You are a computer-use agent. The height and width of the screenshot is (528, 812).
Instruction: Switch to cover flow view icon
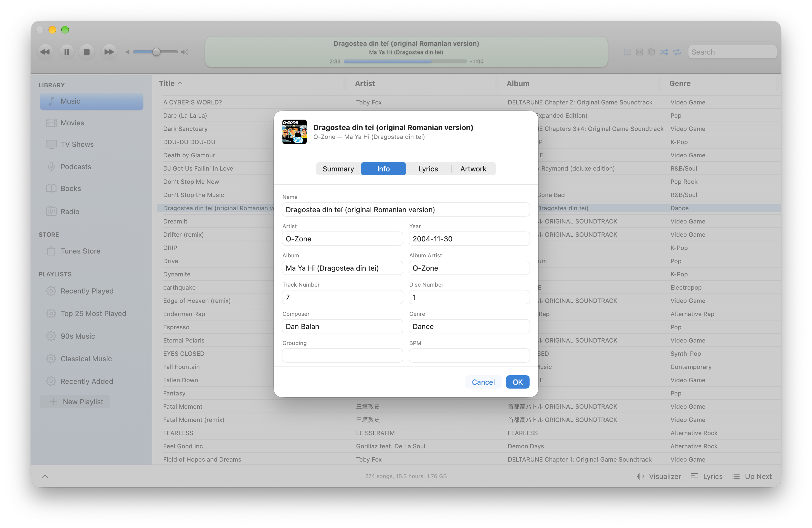pos(651,52)
